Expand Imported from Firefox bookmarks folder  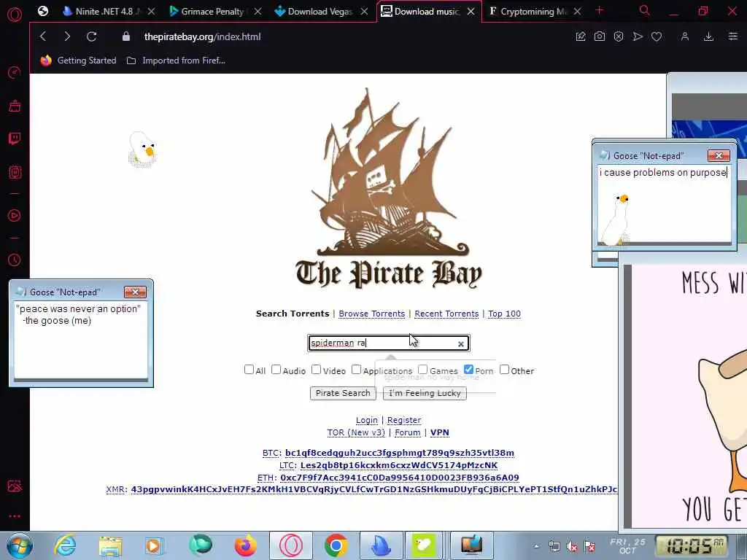tap(176, 61)
